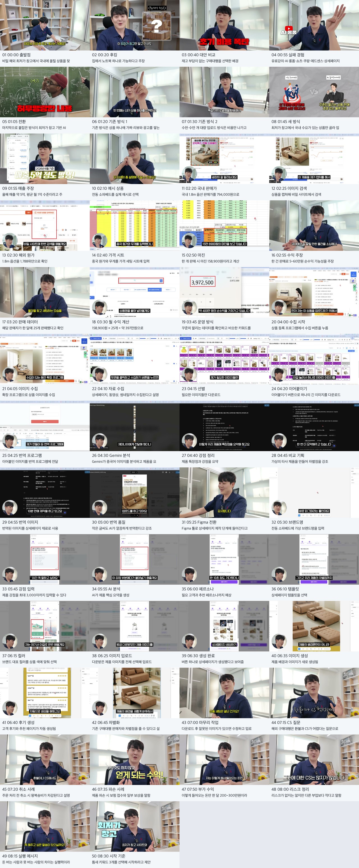Click the caption '15 02:50 마진'
The width and height of the screenshot is (359, 868).
click(193, 255)
